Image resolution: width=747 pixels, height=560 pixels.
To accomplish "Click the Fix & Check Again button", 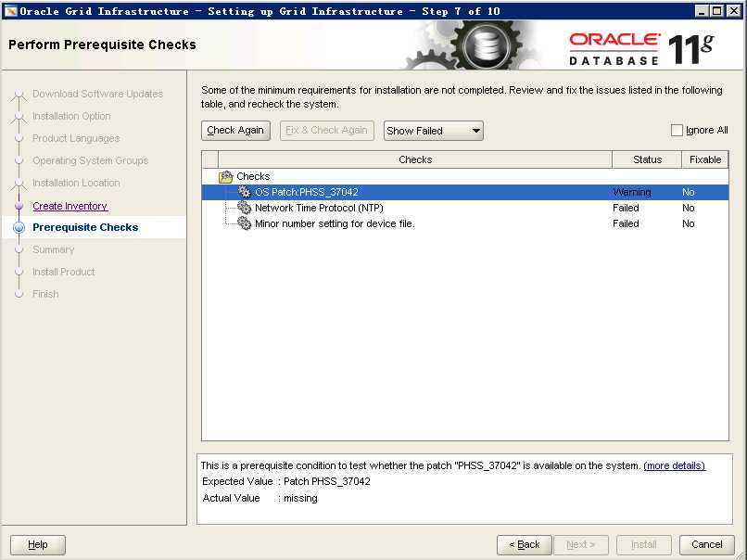I will point(327,130).
